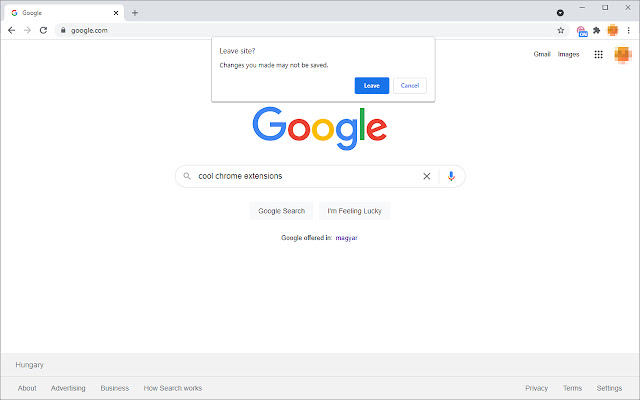Open the Chrome profile avatar in toolbar
This screenshot has height=400, width=640.
[613, 30]
